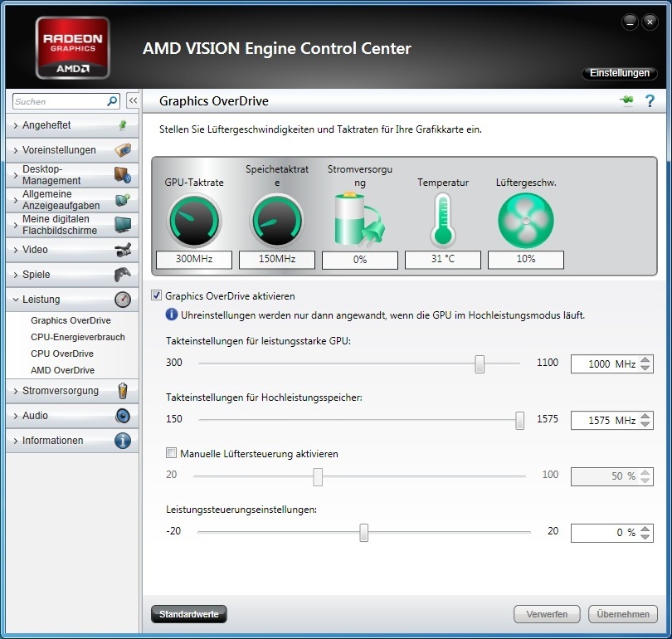Click the Radeon Graphics AMD logo
Viewport: 672px width, 639px height.
click(x=73, y=47)
